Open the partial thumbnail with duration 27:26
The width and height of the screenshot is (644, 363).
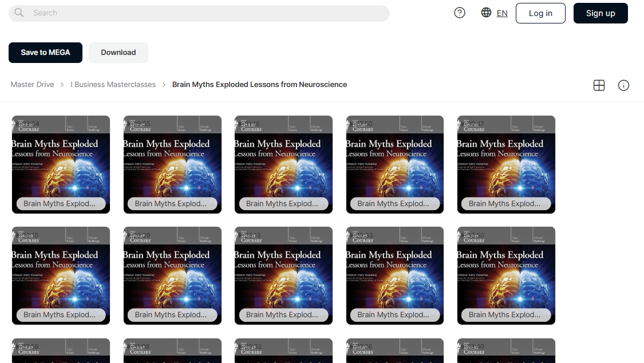(x=394, y=350)
